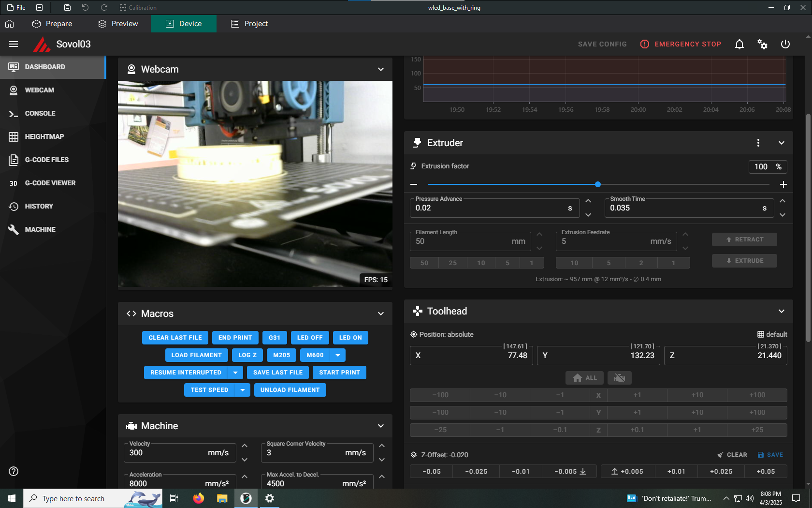
Task: Collapse the Toolhead panel
Action: [x=782, y=311]
